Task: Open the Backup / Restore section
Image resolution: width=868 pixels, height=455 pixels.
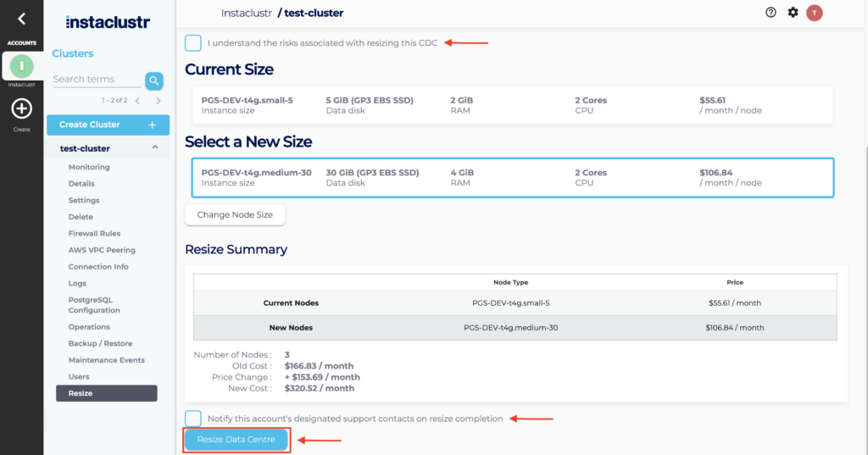Action: (x=100, y=343)
